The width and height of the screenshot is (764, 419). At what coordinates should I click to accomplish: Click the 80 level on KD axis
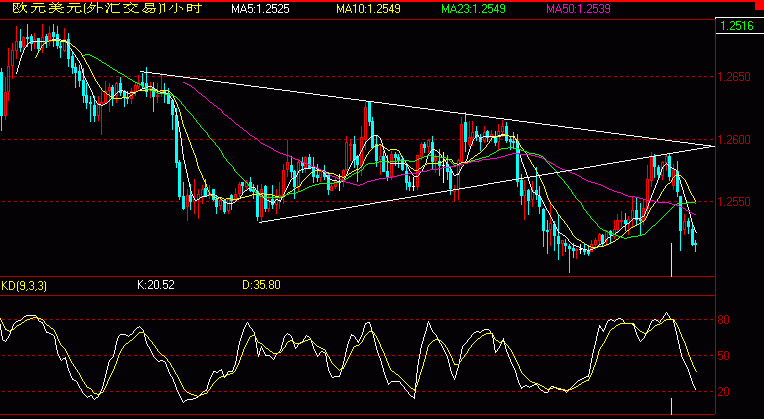tap(724, 320)
